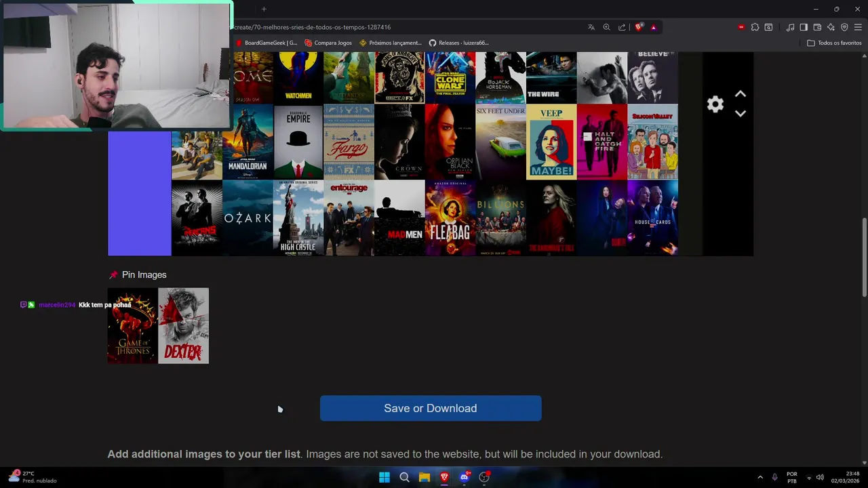
Task: Show hidden system tray icons
Action: click(760, 477)
